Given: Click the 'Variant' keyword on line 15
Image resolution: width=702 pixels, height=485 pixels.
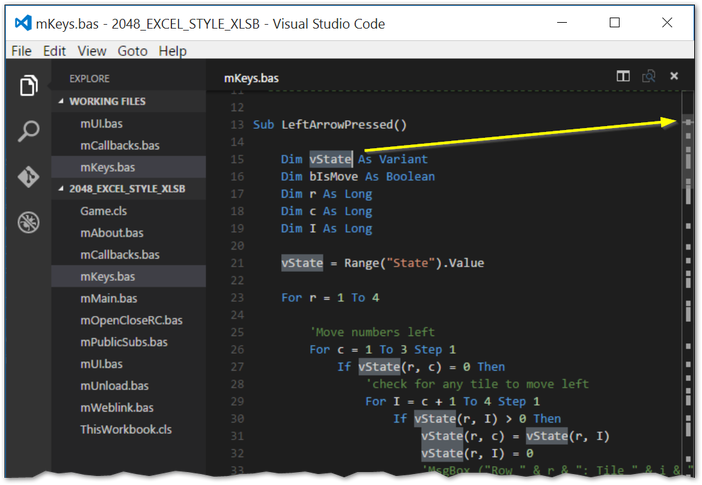Looking at the screenshot, I should tap(403, 159).
